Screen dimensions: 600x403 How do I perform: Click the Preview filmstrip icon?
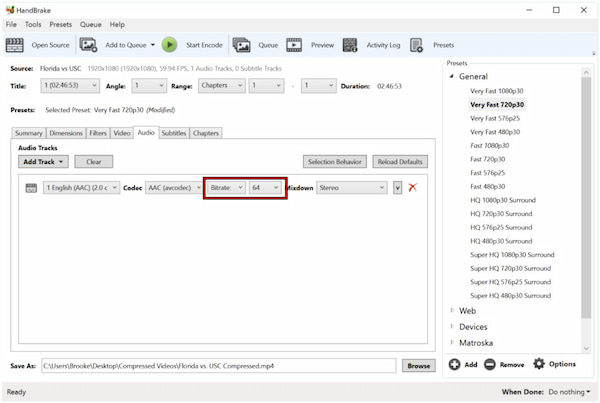tap(294, 45)
